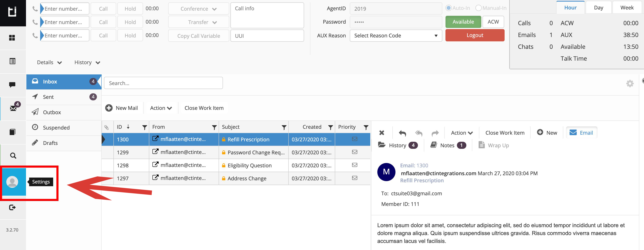Switch to the Hour stats tab
Image resolution: width=644 pixels, height=250 pixels.
tap(570, 7)
